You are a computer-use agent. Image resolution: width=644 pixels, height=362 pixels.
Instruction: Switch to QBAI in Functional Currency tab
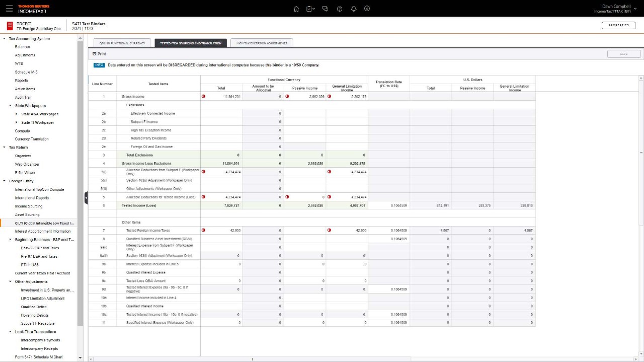pyautogui.click(x=122, y=43)
